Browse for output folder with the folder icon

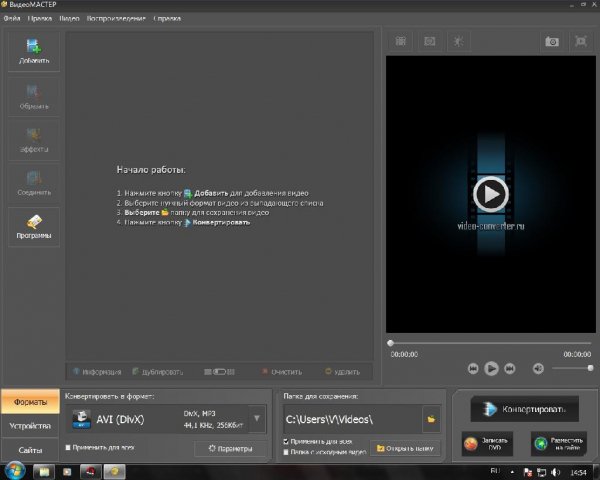click(431, 419)
